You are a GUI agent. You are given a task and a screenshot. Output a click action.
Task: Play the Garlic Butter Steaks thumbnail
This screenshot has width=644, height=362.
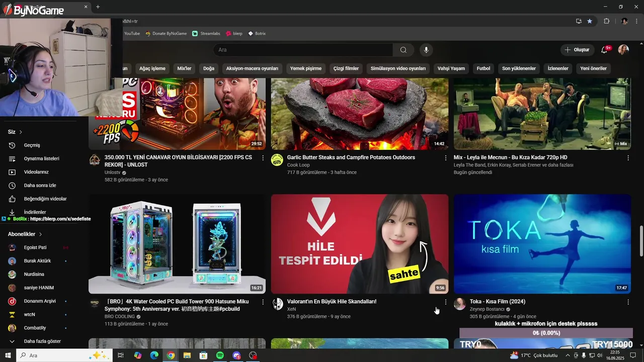tap(360, 114)
